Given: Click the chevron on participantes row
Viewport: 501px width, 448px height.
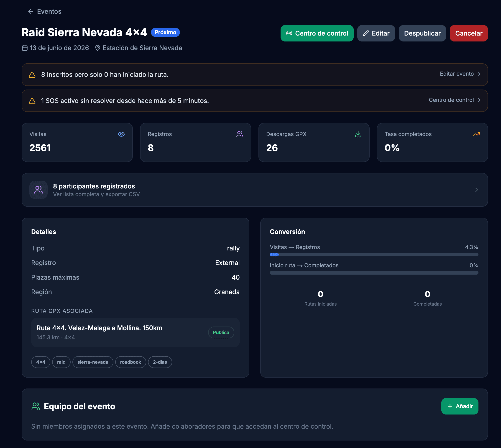Looking at the screenshot, I should (x=476, y=190).
